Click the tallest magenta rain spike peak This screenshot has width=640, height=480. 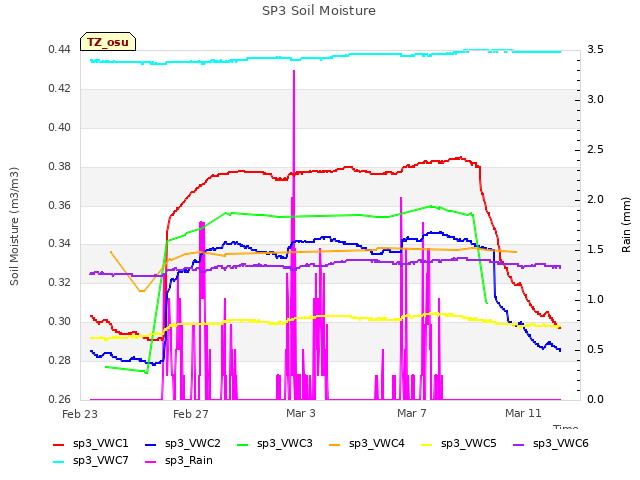pyautogui.click(x=294, y=71)
